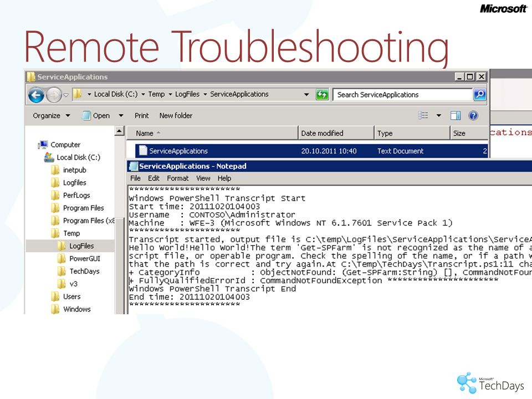Open the Program Files folder in tree
Image resolution: width=532 pixels, height=399 pixels.
(x=78, y=208)
